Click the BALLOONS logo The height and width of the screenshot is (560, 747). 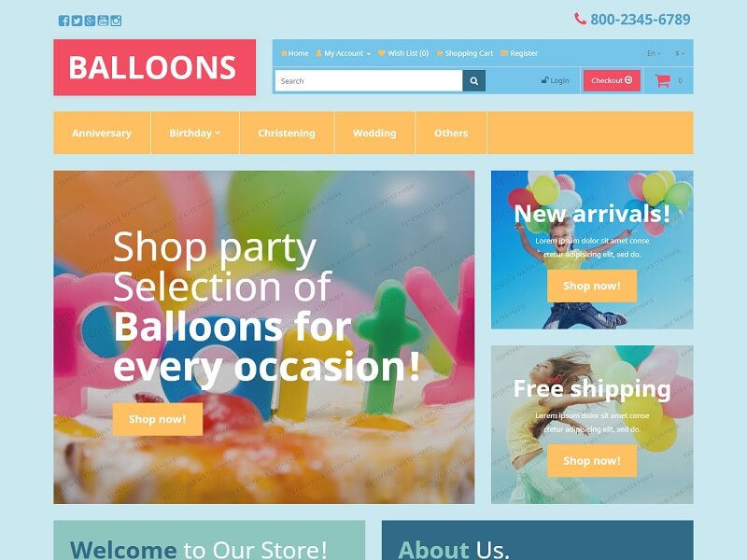(x=154, y=67)
